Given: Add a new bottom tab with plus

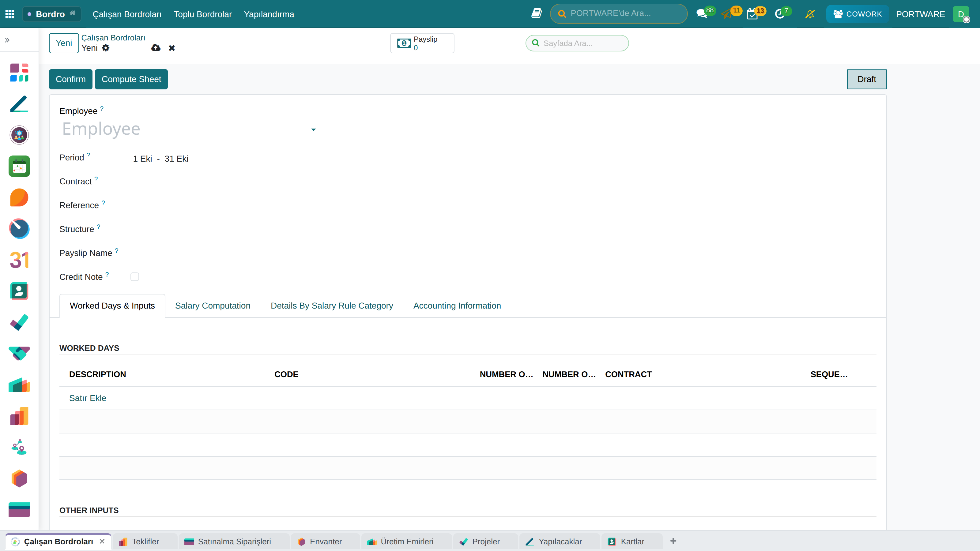Looking at the screenshot, I should click(673, 541).
